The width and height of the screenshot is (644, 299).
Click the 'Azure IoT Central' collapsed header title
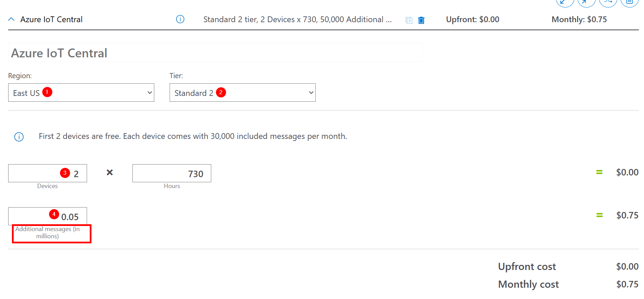pos(52,19)
